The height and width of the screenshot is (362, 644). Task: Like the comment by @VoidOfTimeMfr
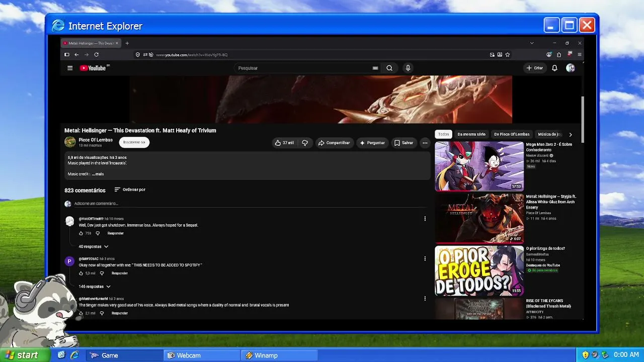[81, 233]
